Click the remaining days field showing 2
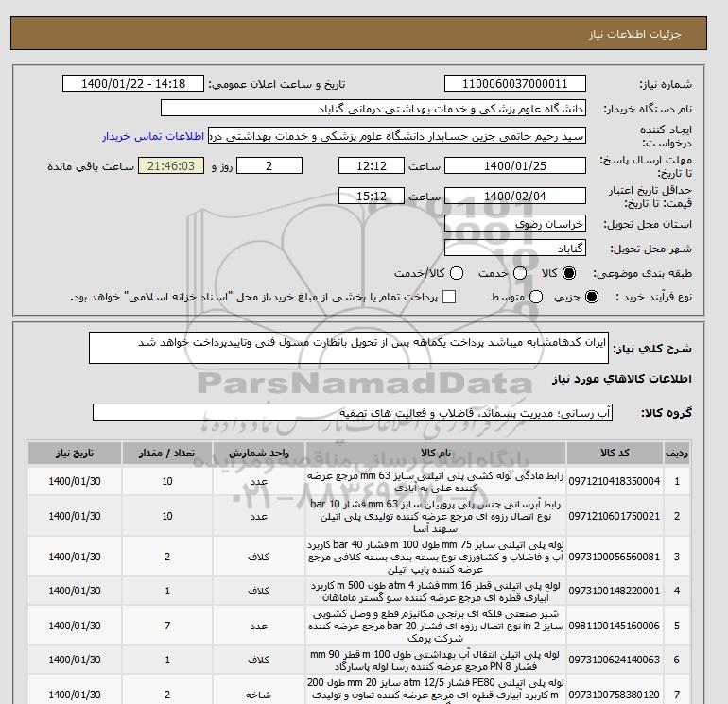Viewport: 728px width, 704px height. click(269, 165)
